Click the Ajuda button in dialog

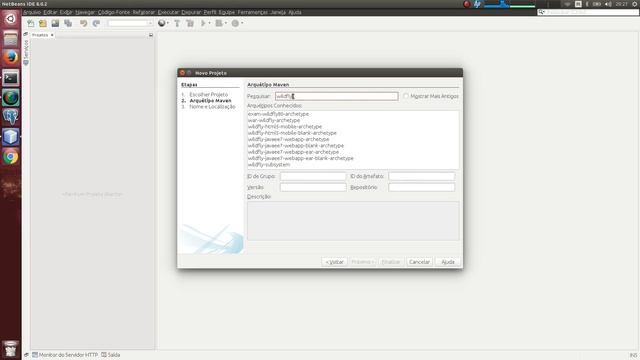click(x=448, y=262)
